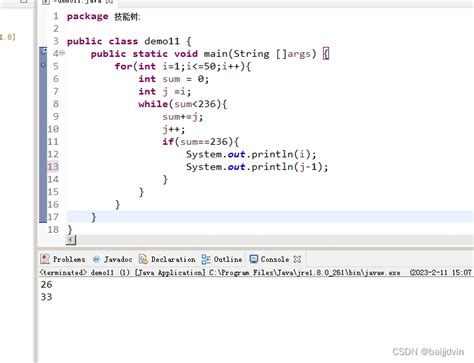Viewport: 474px width, 363px height.
Task: Show the Outline tab
Action: (222, 259)
